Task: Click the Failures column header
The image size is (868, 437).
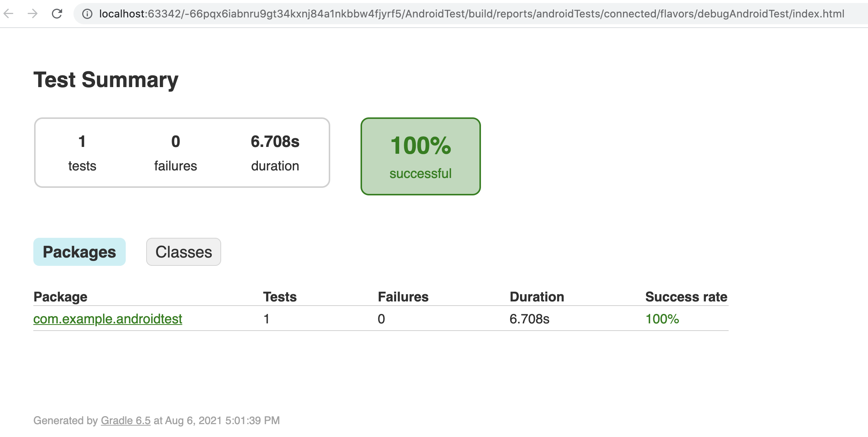Action: click(x=403, y=297)
